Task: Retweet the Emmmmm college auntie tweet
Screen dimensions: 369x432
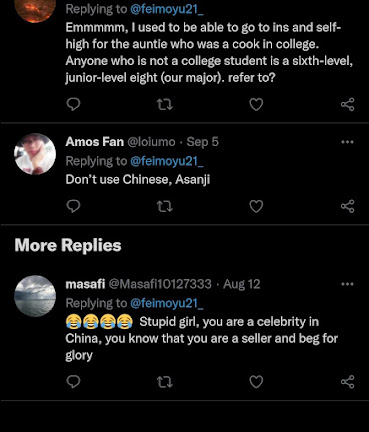Action: [165, 105]
